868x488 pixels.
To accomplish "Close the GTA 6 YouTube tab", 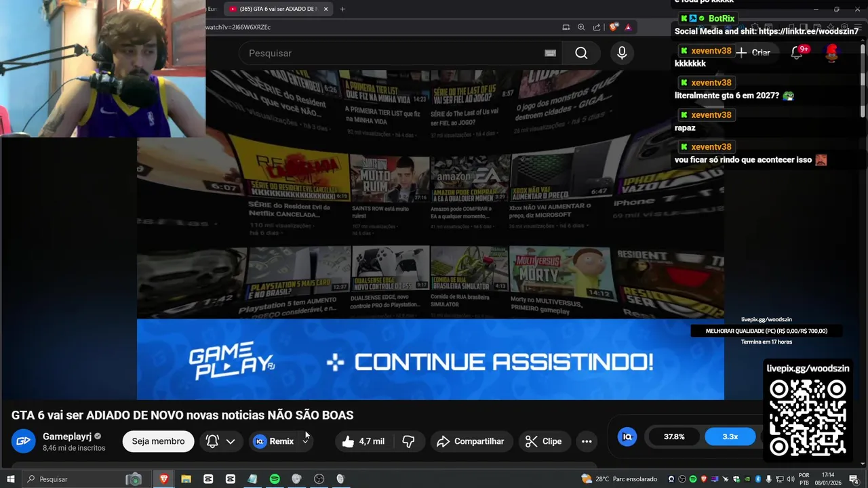I will pyautogui.click(x=325, y=9).
